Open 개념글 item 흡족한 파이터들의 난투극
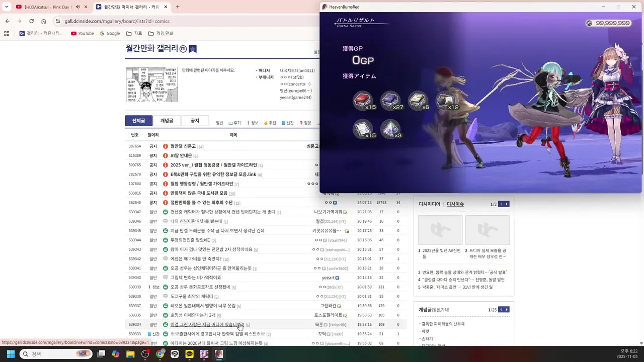This screenshot has width=644, height=362. 443,324
